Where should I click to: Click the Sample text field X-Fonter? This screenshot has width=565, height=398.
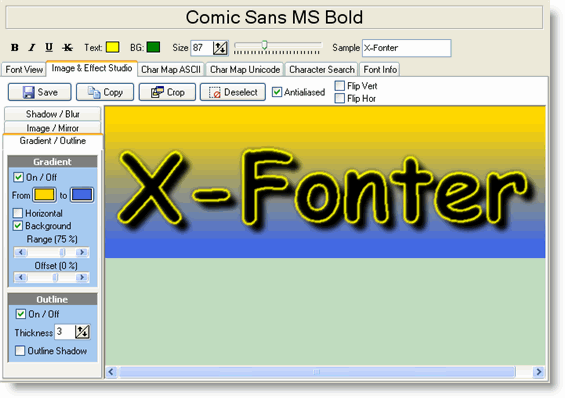406,48
